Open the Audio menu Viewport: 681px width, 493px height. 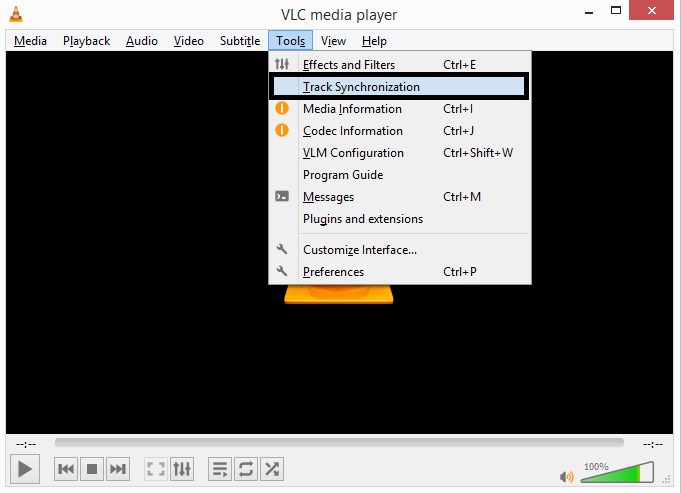142,41
